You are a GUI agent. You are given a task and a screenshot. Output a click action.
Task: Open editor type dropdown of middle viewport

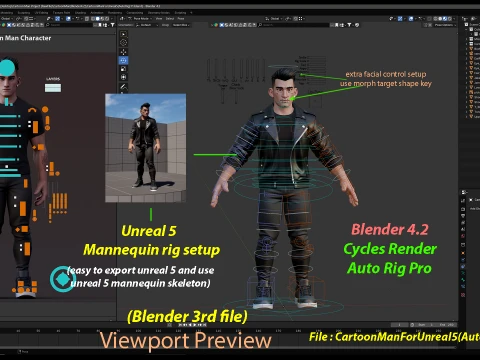[x=122, y=19]
